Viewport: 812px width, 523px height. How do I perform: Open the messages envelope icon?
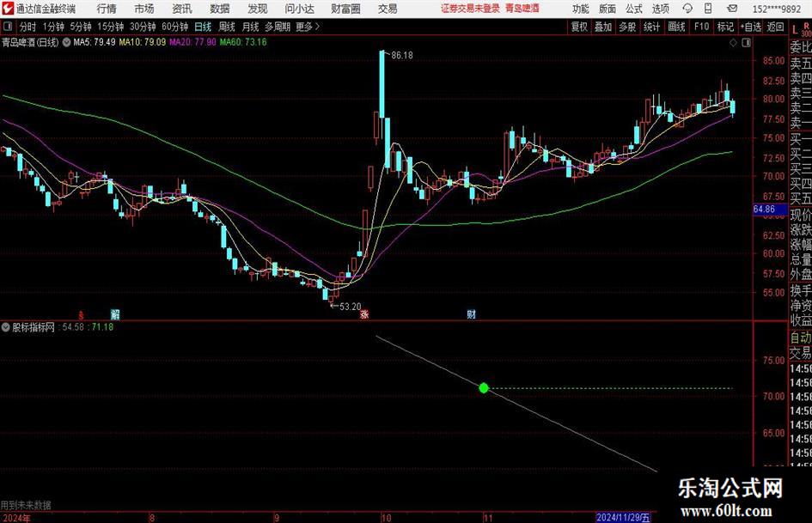click(x=732, y=9)
